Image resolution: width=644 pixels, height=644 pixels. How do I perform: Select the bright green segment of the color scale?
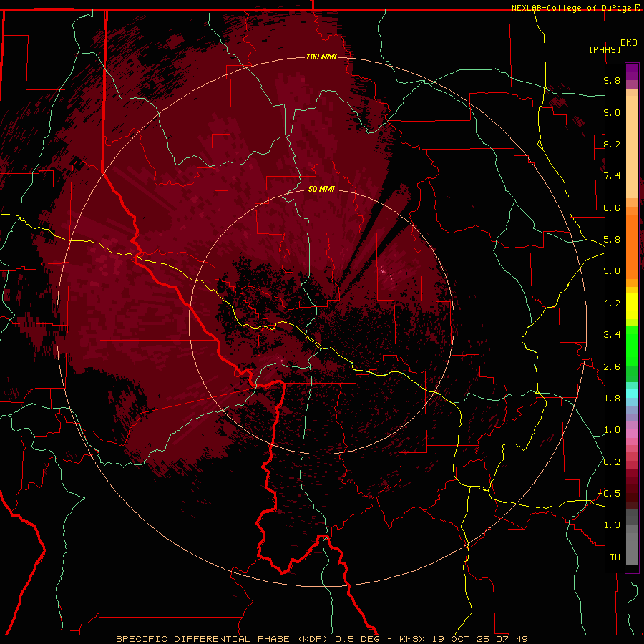tap(632, 345)
